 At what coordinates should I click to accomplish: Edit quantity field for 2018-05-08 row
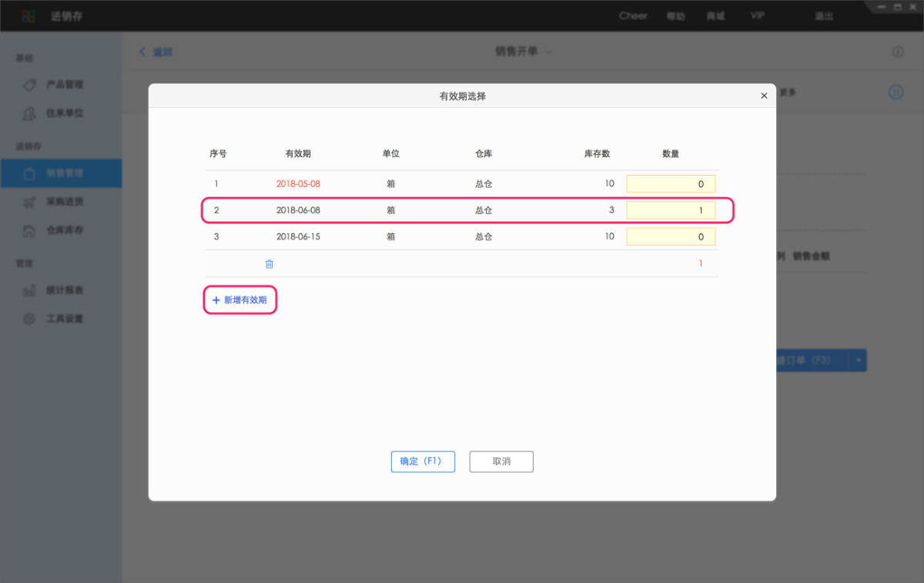coord(671,184)
